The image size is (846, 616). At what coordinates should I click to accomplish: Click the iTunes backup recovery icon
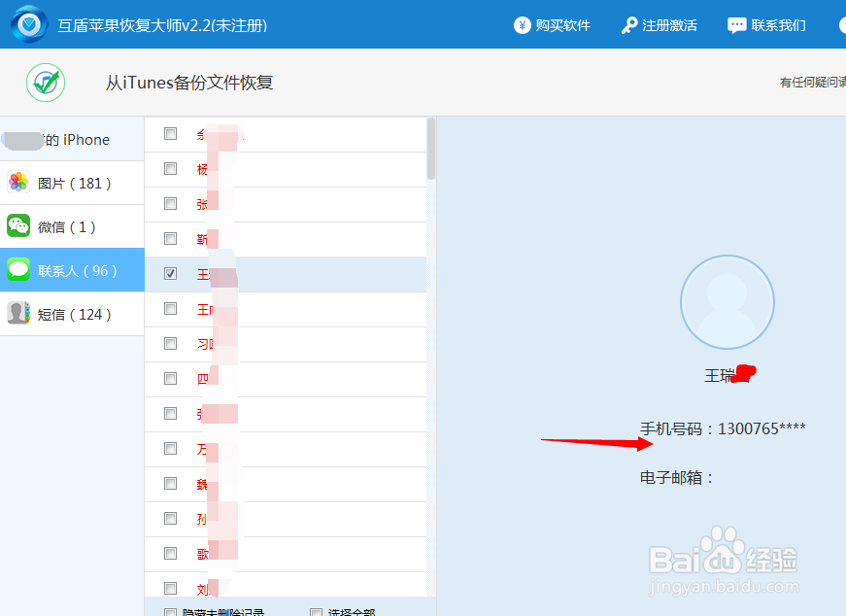pos(46,83)
